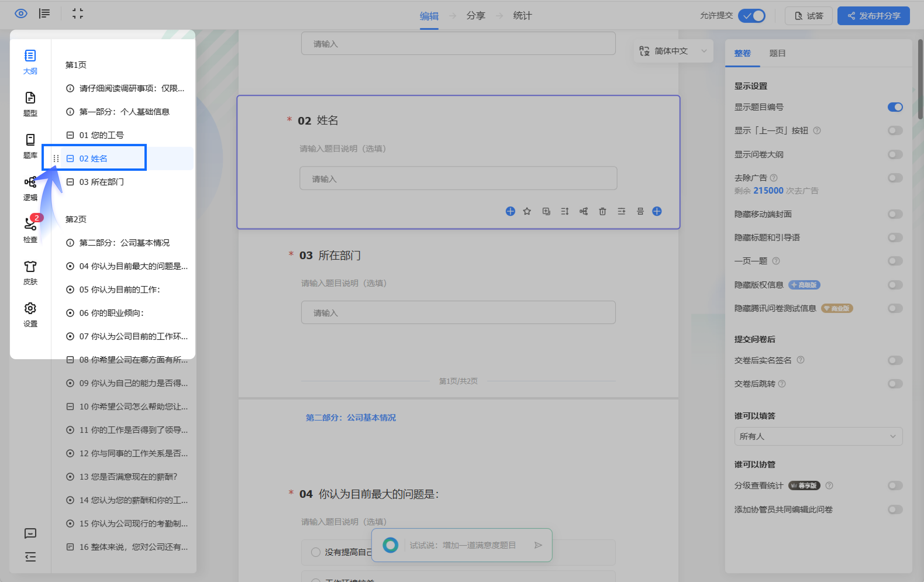Open the 皮肤 skin theme panel
Screen dimensions: 924x582
click(30, 273)
